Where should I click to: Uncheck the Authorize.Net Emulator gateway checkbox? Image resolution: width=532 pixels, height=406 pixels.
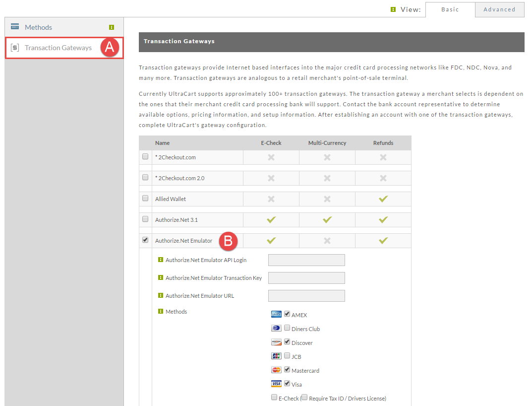[145, 240]
